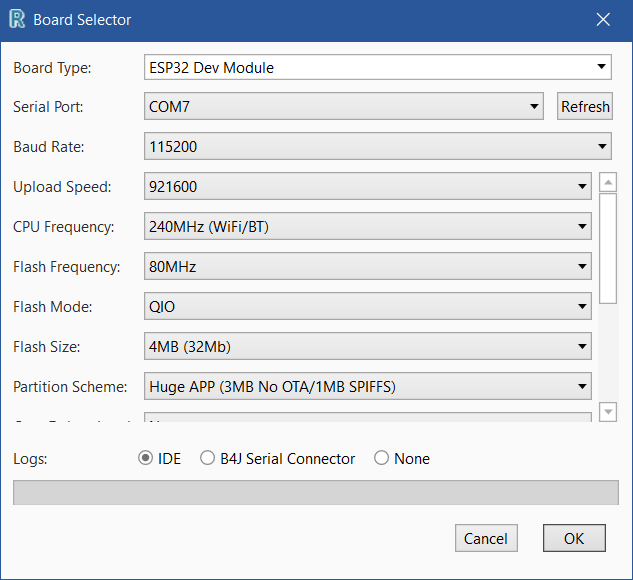Set logs option to None
Screen dimensions: 633x580
pos(382,459)
